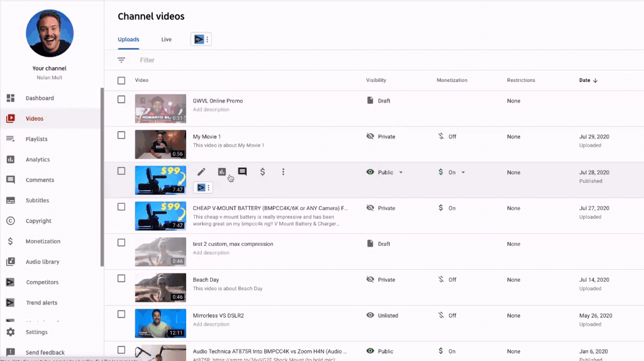Open the Audio library icon in the sidebar
Image resolution: width=644 pixels, height=361 pixels.
11,262
